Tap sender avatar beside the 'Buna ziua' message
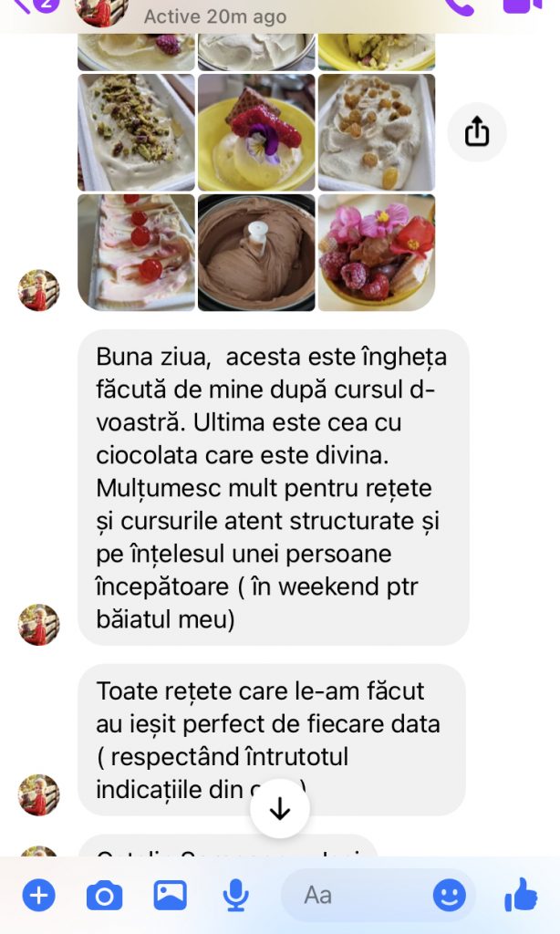This screenshot has width=560, height=934. coord(38,625)
